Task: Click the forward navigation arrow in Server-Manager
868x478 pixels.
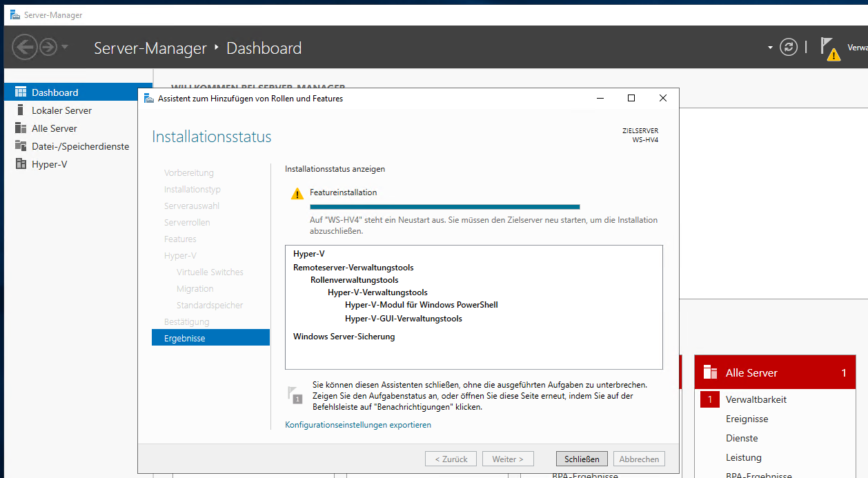Action: tap(48, 47)
